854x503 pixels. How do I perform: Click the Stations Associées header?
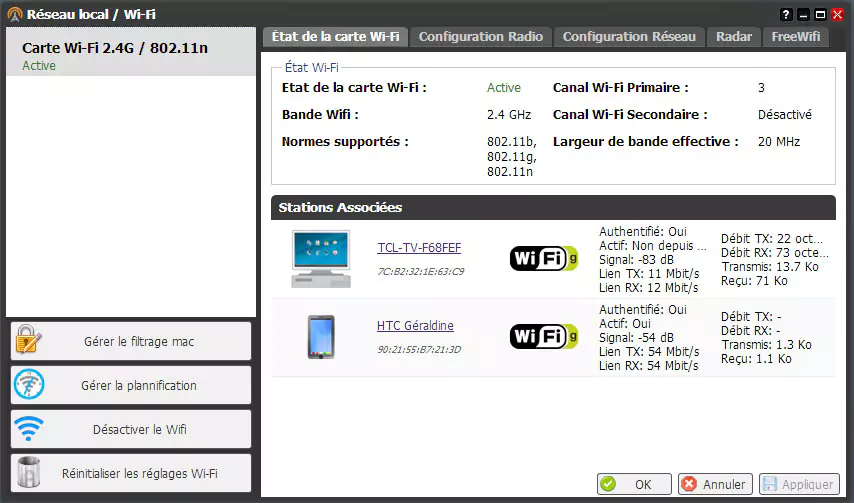(x=553, y=207)
